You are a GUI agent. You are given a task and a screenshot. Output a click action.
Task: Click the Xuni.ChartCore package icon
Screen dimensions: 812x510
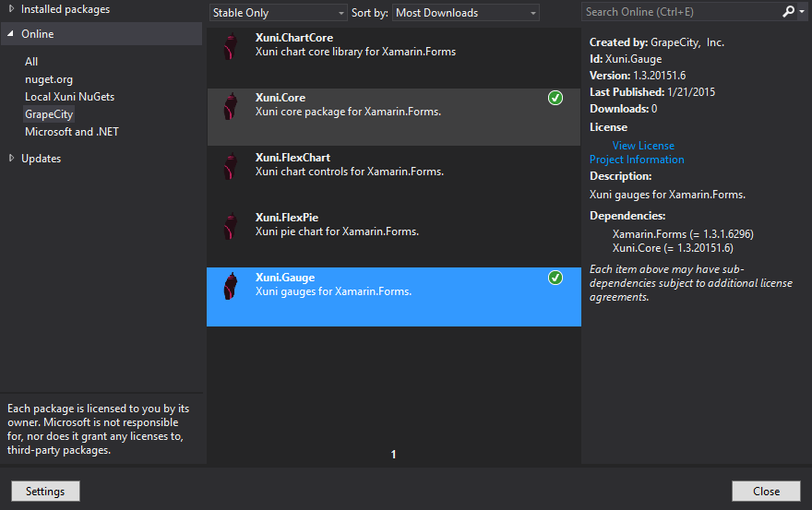coord(229,46)
